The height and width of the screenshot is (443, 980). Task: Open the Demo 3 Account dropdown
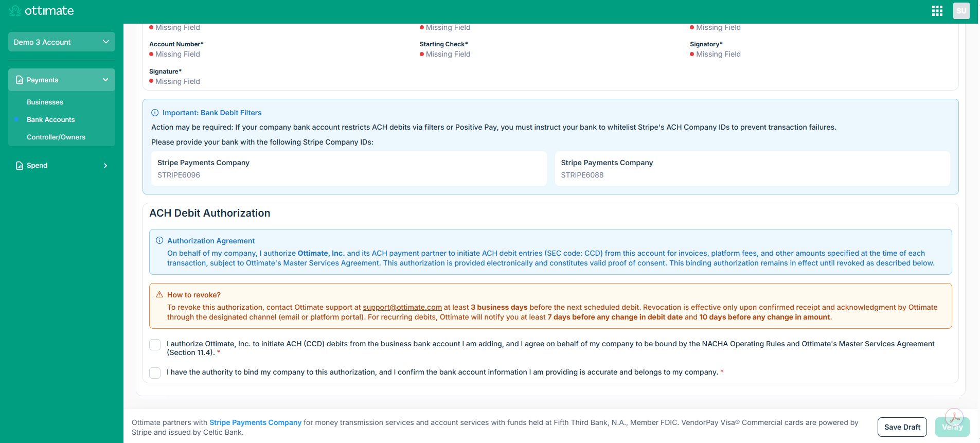pyautogui.click(x=62, y=42)
